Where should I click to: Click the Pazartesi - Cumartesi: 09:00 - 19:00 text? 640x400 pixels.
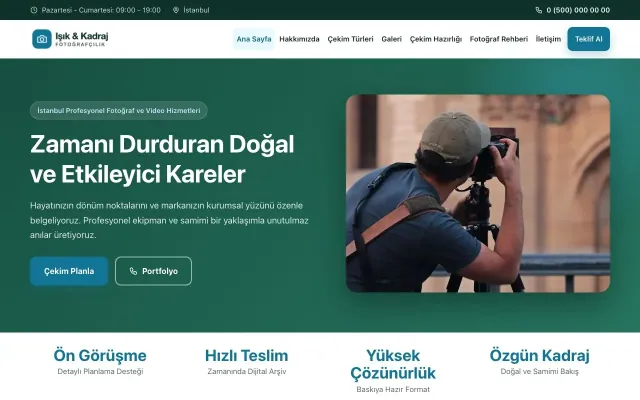[x=101, y=10]
